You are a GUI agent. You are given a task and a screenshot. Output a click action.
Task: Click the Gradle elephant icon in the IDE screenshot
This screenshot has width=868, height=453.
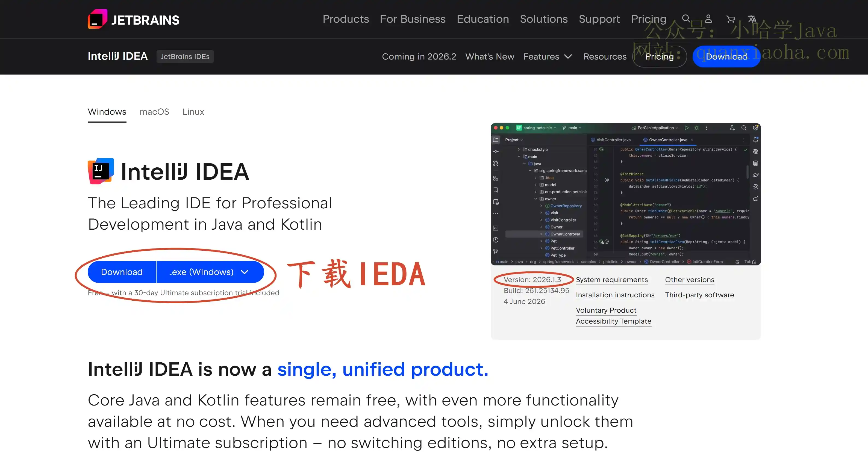click(x=756, y=175)
